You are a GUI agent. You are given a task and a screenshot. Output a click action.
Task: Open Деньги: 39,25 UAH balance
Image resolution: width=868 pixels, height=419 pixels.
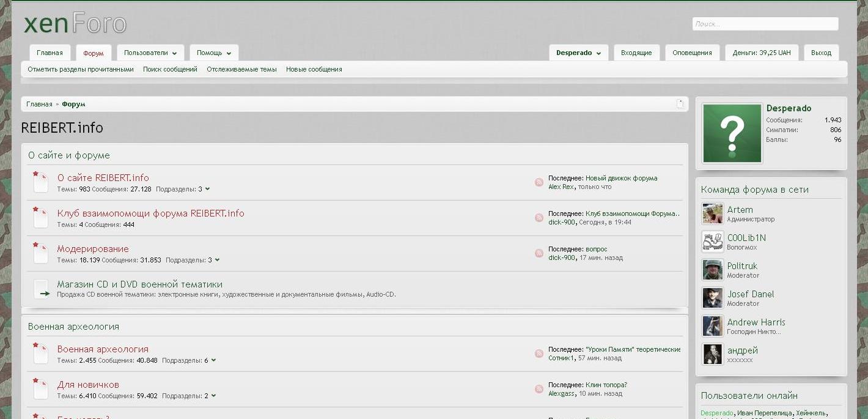[x=762, y=53]
